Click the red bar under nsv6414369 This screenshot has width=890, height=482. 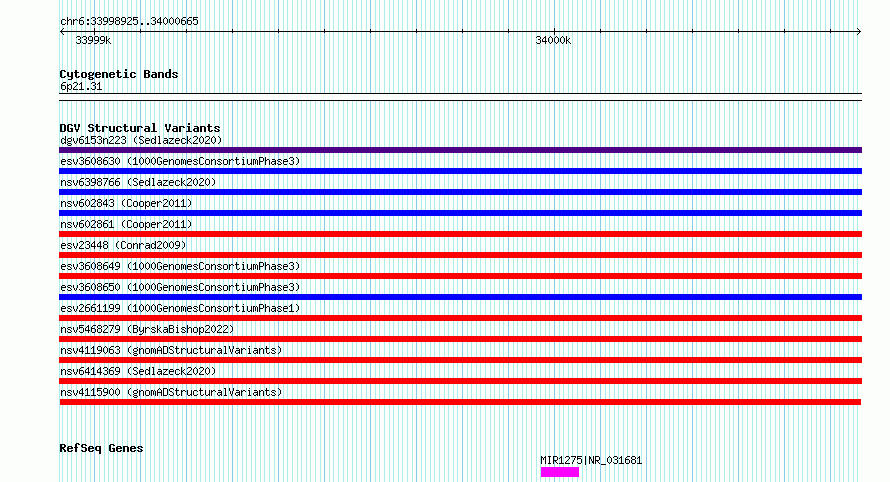pyautogui.click(x=460, y=381)
